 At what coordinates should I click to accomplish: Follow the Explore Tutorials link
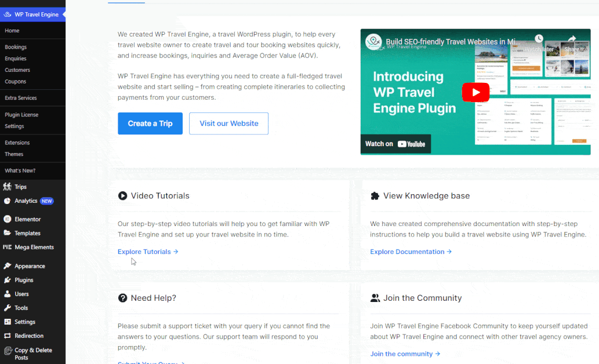click(x=148, y=252)
